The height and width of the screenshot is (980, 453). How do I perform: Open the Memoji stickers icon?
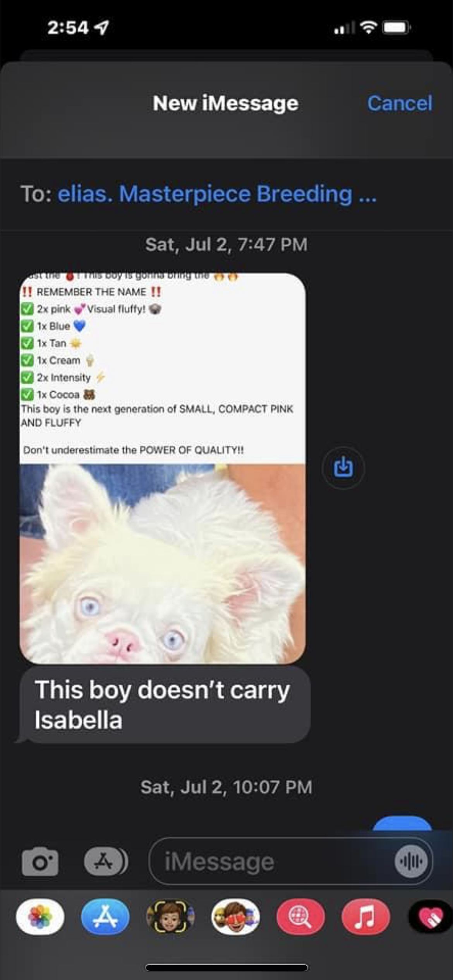(235, 917)
